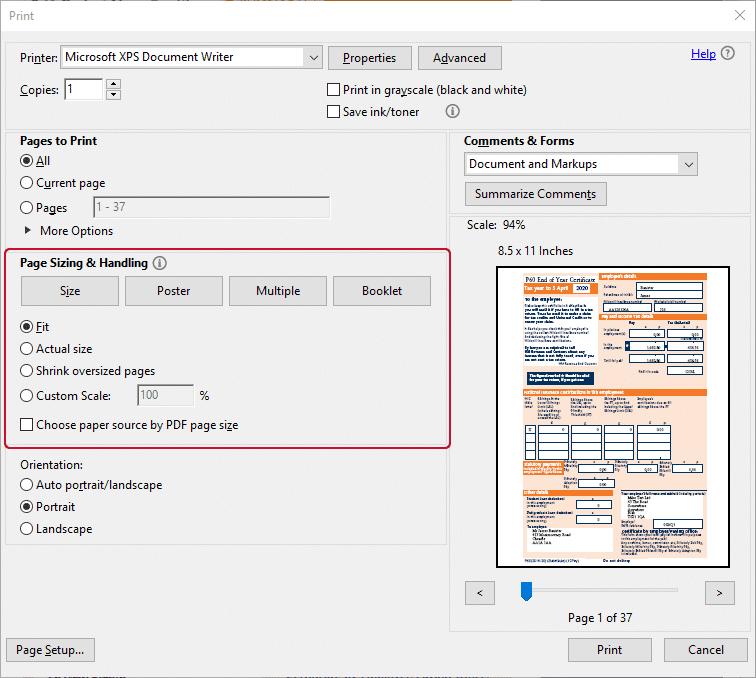Increase copies with the up spinner arrow
This screenshot has width=756, height=678.
click(x=113, y=84)
